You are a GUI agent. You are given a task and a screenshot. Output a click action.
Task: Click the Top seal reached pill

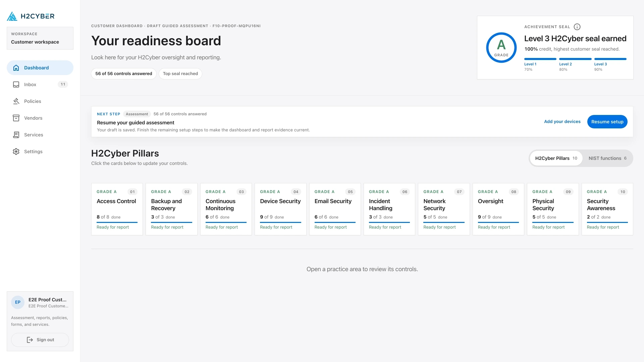click(x=180, y=74)
